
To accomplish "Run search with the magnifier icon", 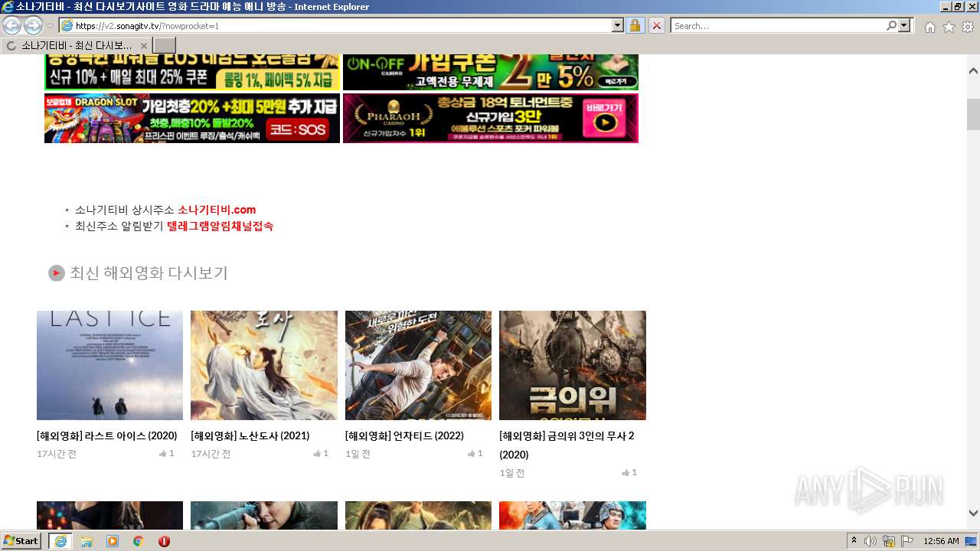I will [x=891, y=26].
